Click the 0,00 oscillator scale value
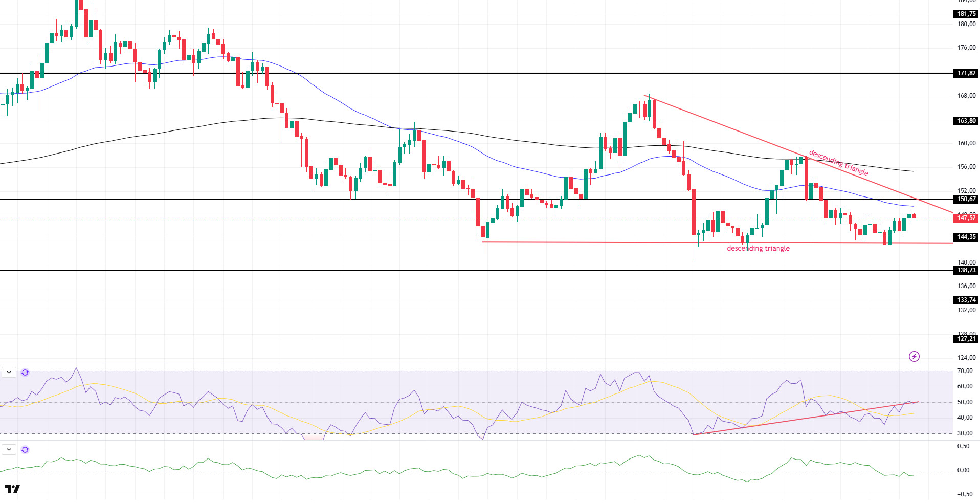Image resolution: width=980 pixels, height=503 pixels. click(963, 470)
